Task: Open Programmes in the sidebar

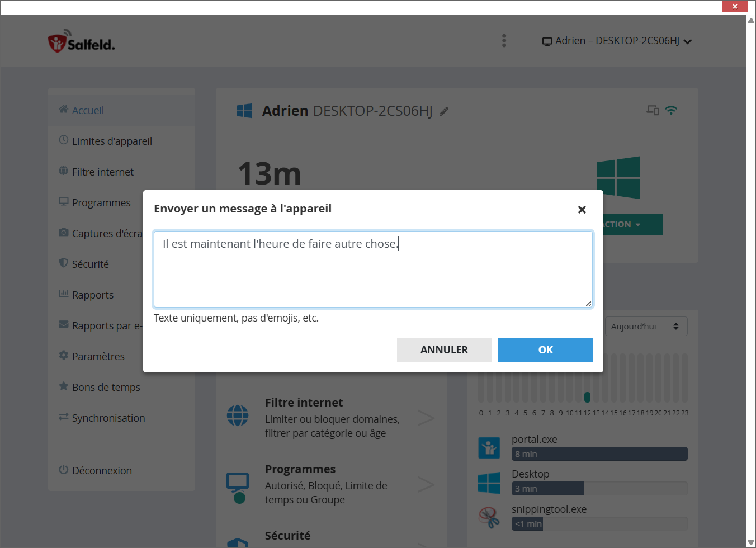Action: coord(96,202)
